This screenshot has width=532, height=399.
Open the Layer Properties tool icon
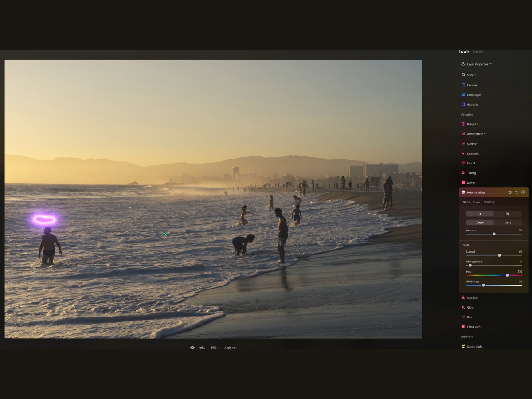point(463,64)
